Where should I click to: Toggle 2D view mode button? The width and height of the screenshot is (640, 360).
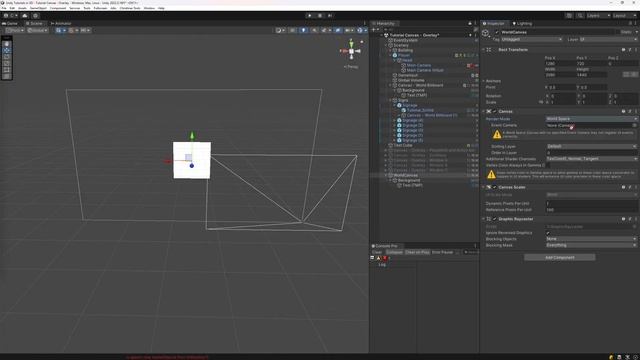click(293, 30)
